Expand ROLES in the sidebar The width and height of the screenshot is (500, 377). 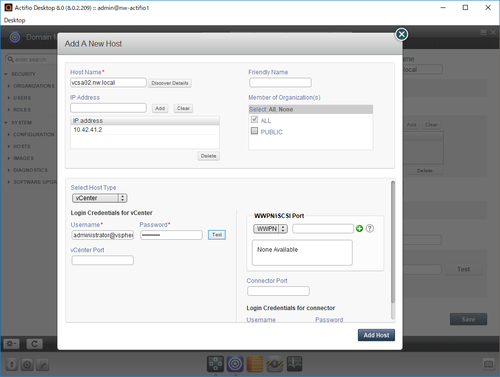tap(9, 110)
